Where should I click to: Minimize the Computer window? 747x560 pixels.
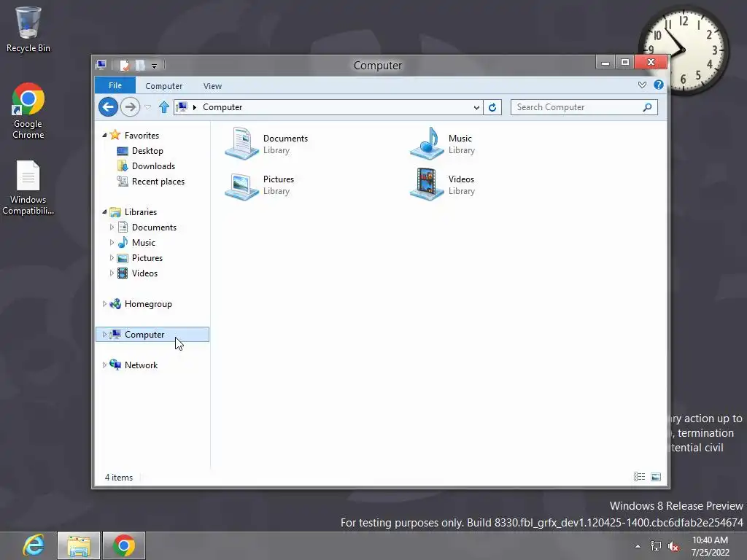coord(605,63)
